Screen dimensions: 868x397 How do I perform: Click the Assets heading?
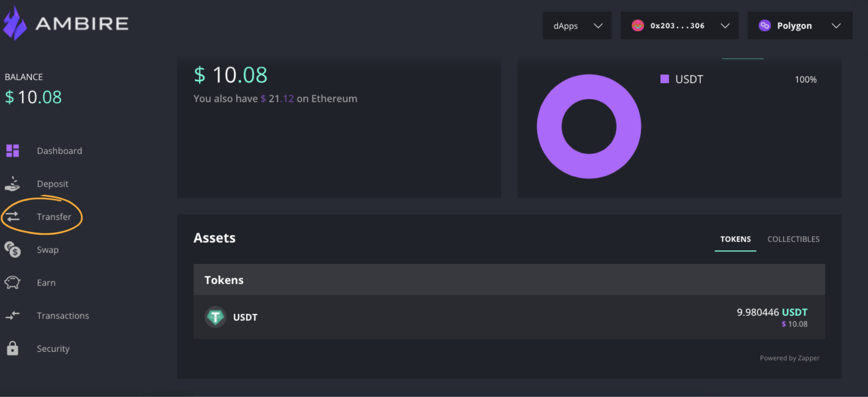pos(214,238)
